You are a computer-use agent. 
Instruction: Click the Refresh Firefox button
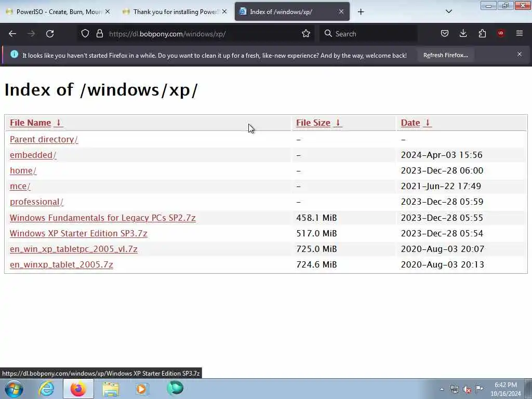click(445, 55)
